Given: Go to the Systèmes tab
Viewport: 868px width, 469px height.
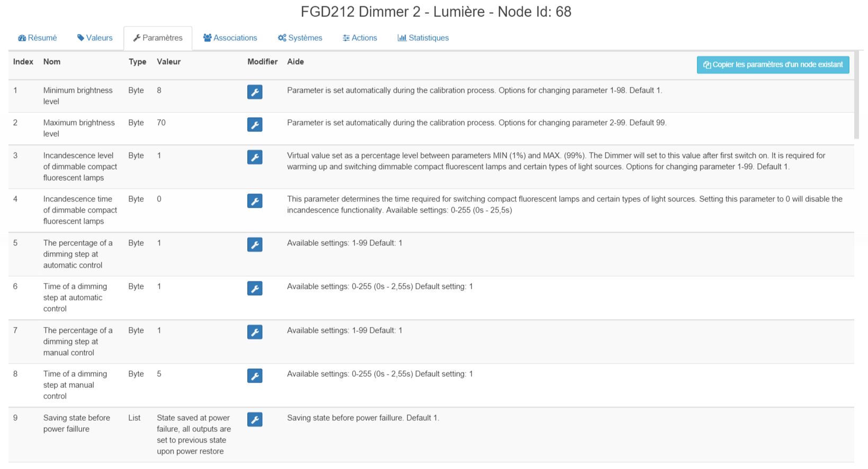Looking at the screenshot, I should click(300, 38).
